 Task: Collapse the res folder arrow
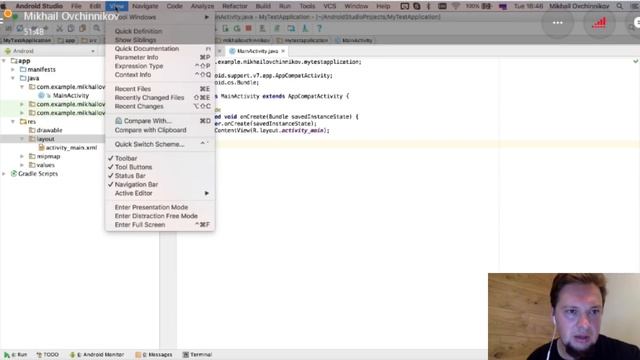point(13,122)
